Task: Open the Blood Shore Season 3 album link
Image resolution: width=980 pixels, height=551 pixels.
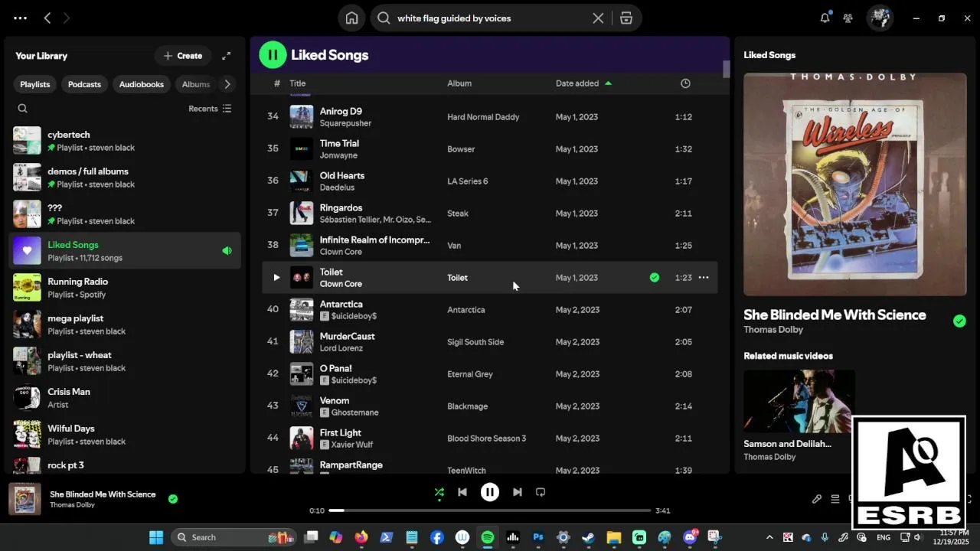Action: (x=487, y=439)
